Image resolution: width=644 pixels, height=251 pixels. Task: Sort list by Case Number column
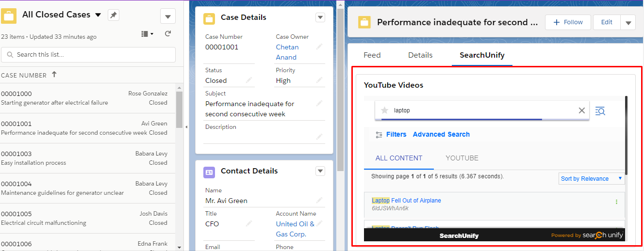[24, 75]
